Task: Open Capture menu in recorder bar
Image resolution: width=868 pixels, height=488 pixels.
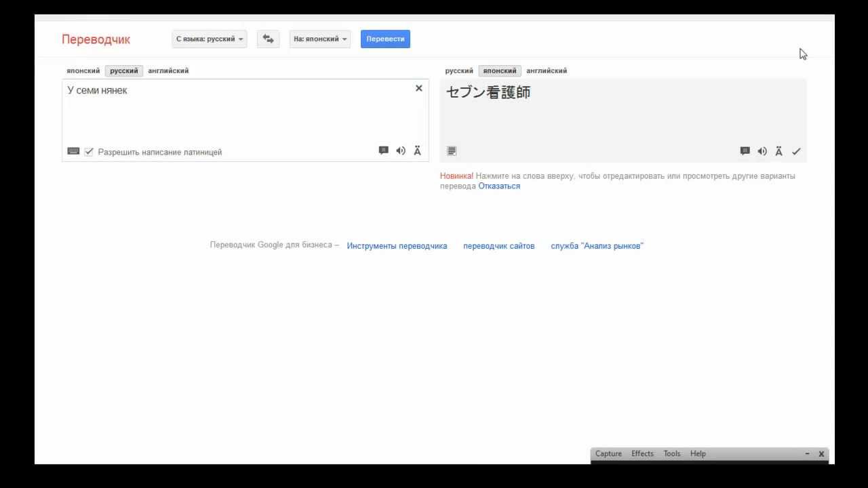Action: [608, 453]
